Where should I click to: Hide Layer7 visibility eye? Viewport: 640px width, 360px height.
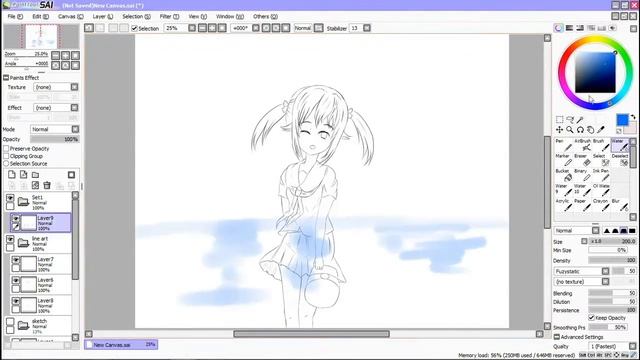[16, 260]
